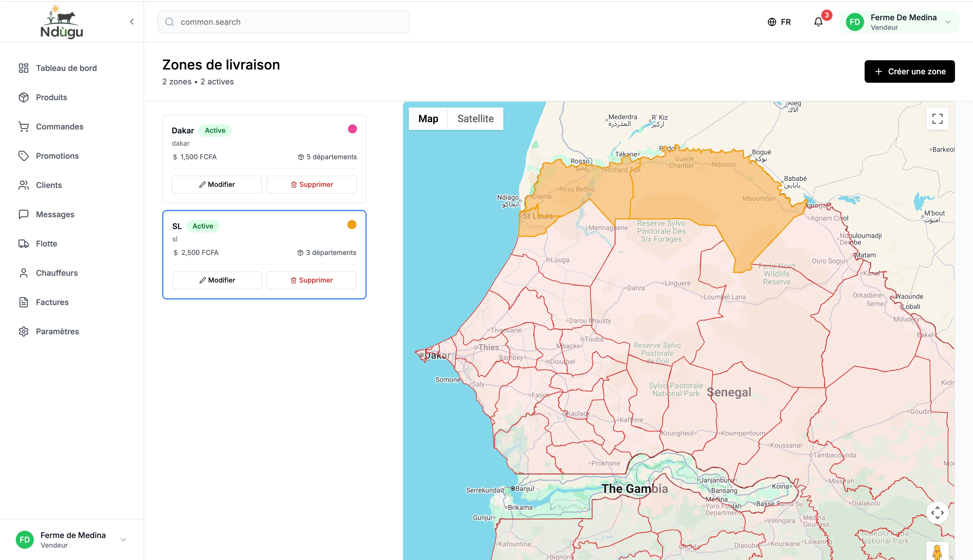Click the Street View pegman icon
Viewport: 973px width, 560px height.
[x=937, y=552]
